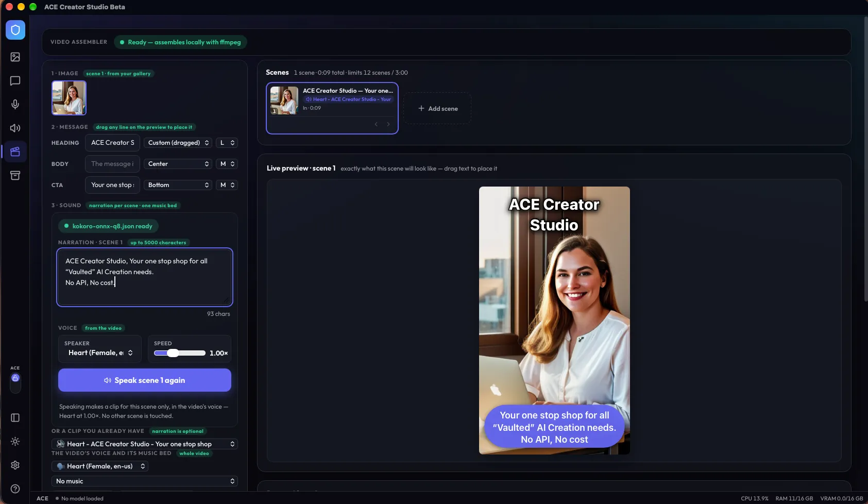
Task: Open the video voice dropdown Heart (Female, en-us)
Action: (100, 466)
